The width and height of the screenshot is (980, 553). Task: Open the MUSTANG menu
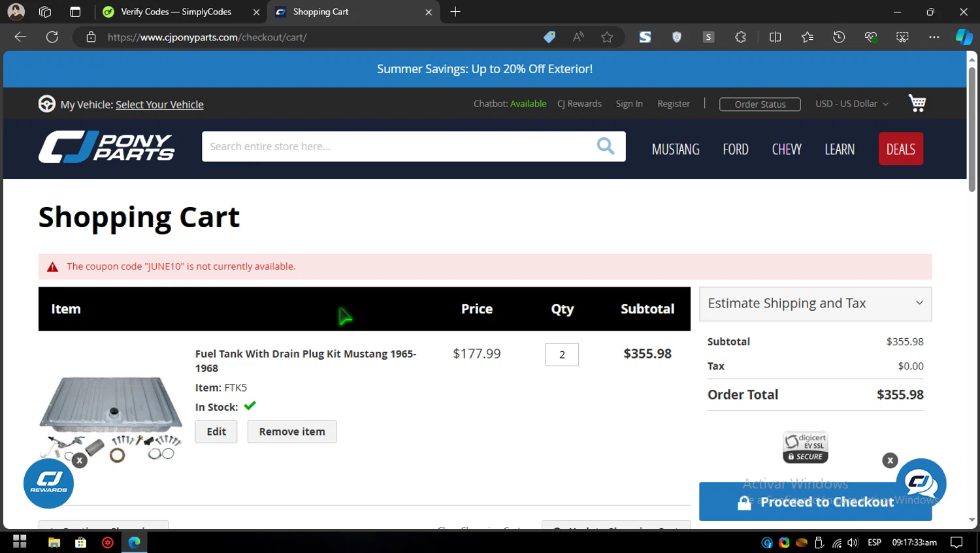(x=676, y=150)
